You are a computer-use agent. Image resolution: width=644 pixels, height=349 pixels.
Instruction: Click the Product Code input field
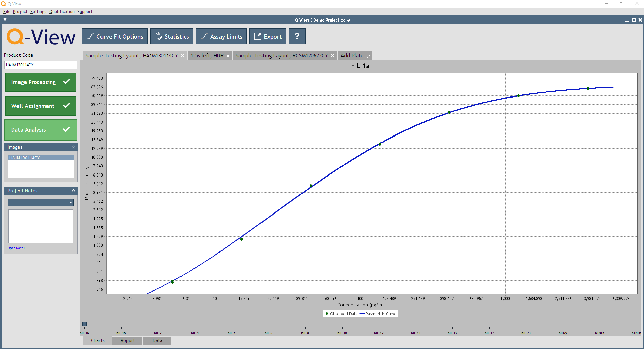point(41,65)
